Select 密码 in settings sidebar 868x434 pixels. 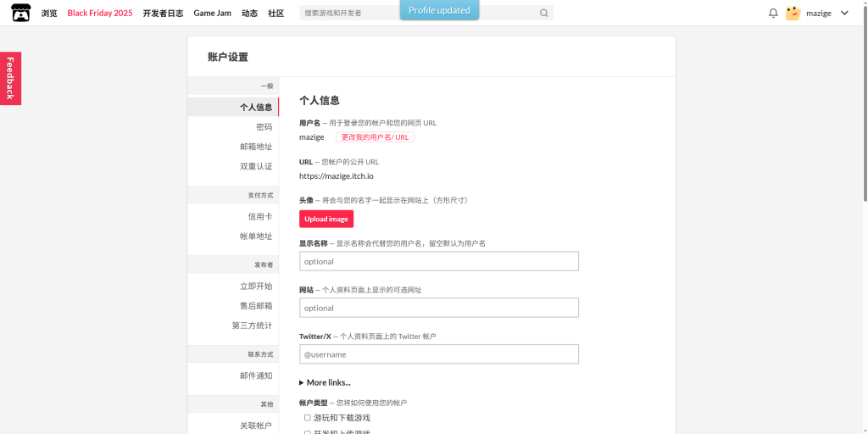[264, 127]
